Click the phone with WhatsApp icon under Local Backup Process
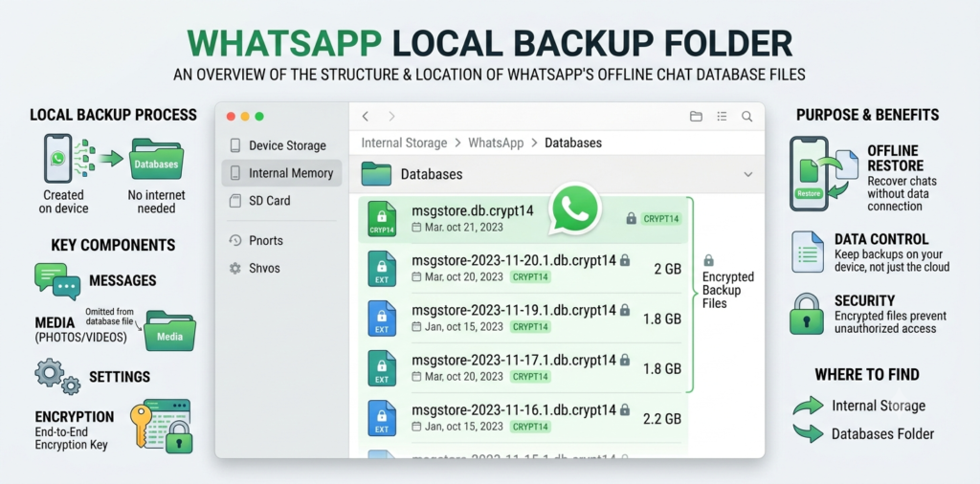980x484 pixels. (x=58, y=158)
